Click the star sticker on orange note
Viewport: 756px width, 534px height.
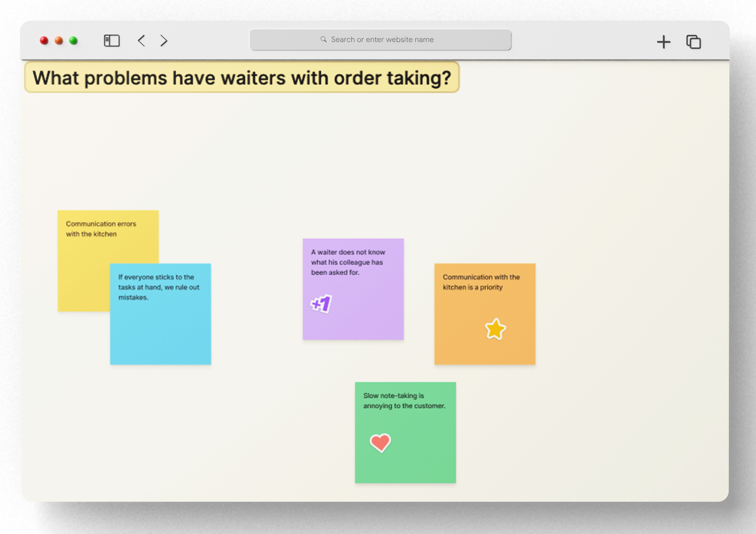pos(495,329)
